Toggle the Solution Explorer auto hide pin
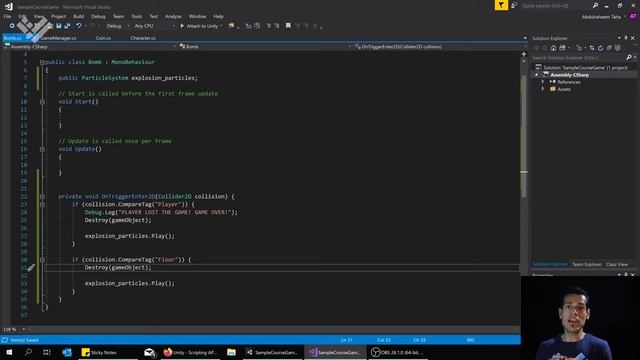The height and width of the screenshot is (360, 640). click(626, 38)
